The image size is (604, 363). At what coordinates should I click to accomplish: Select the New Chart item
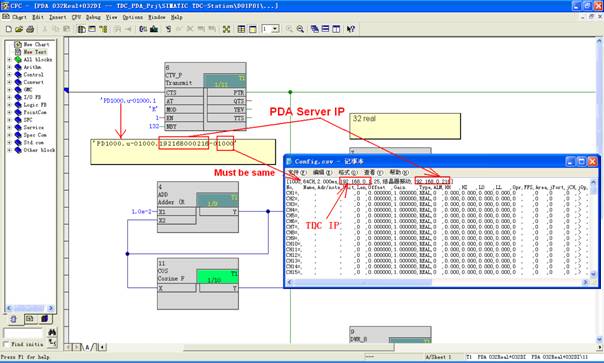(36, 44)
